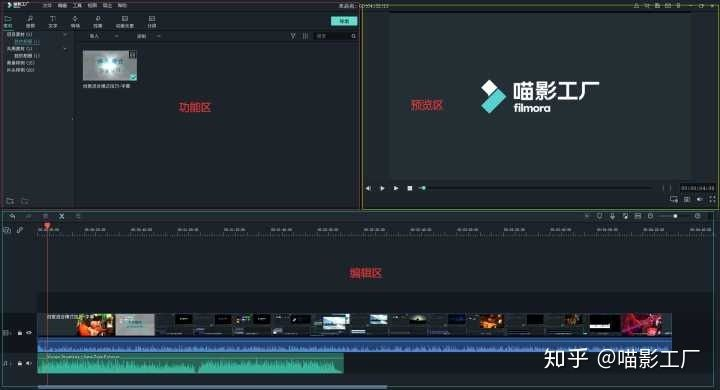Screen dimensions: 720x390
Task: Open the Elements tab in the toolbar
Action: pyautogui.click(x=124, y=22)
